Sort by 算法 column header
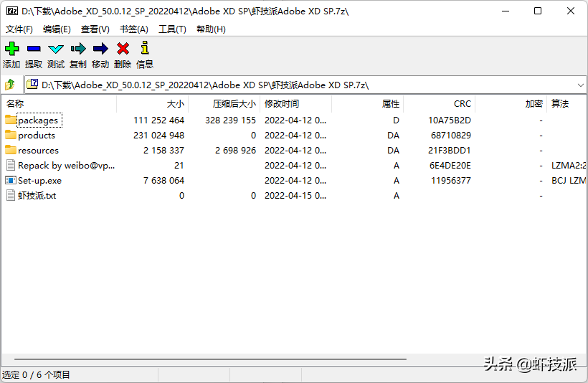588x383 pixels. point(566,104)
